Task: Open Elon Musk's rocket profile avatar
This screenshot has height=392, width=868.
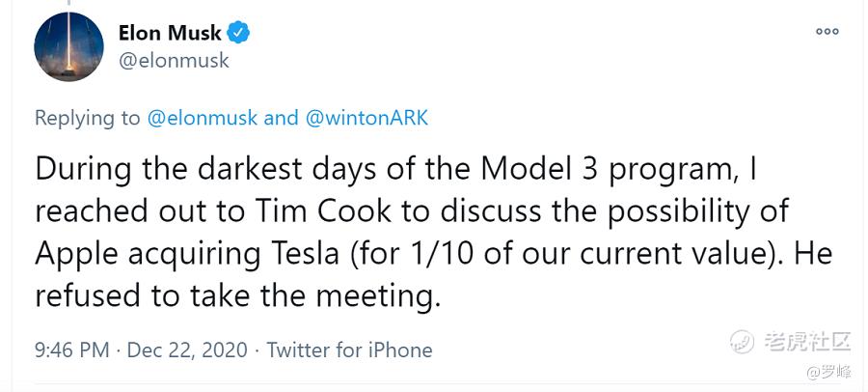Action: tap(68, 46)
